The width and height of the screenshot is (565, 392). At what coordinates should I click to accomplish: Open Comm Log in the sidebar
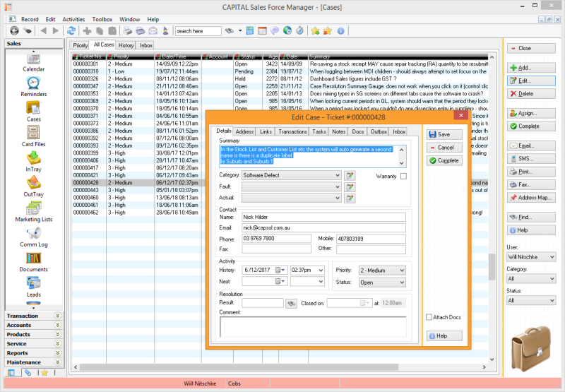click(x=33, y=237)
